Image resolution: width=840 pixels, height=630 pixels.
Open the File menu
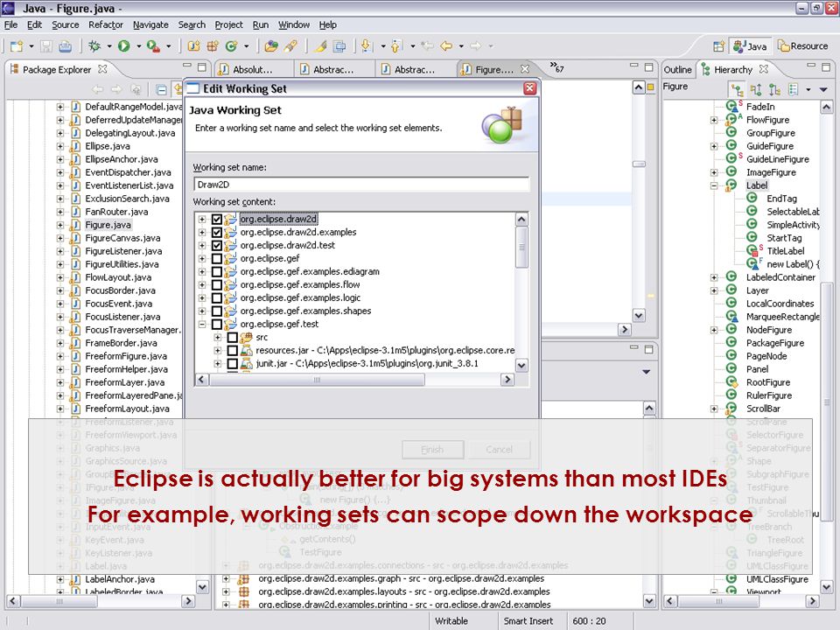click(x=10, y=24)
